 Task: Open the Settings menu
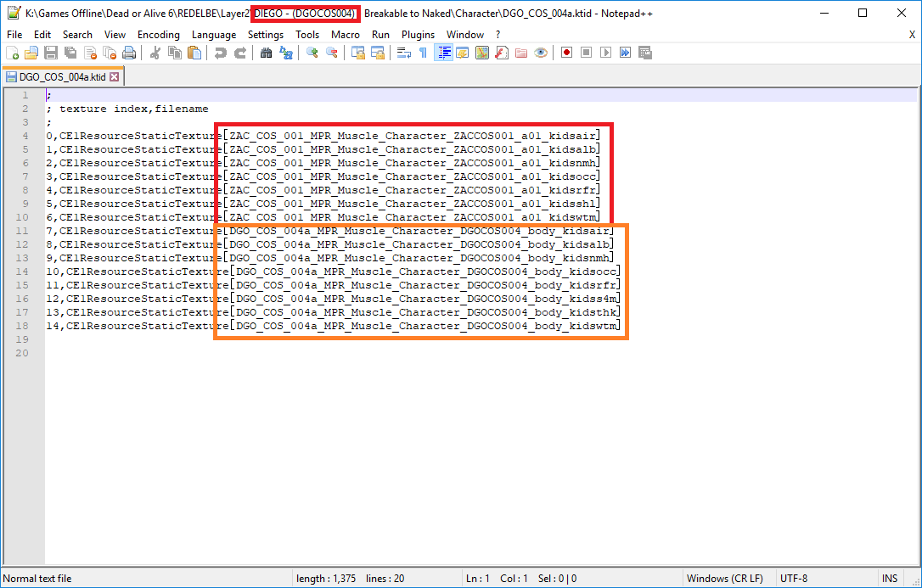[x=266, y=35]
